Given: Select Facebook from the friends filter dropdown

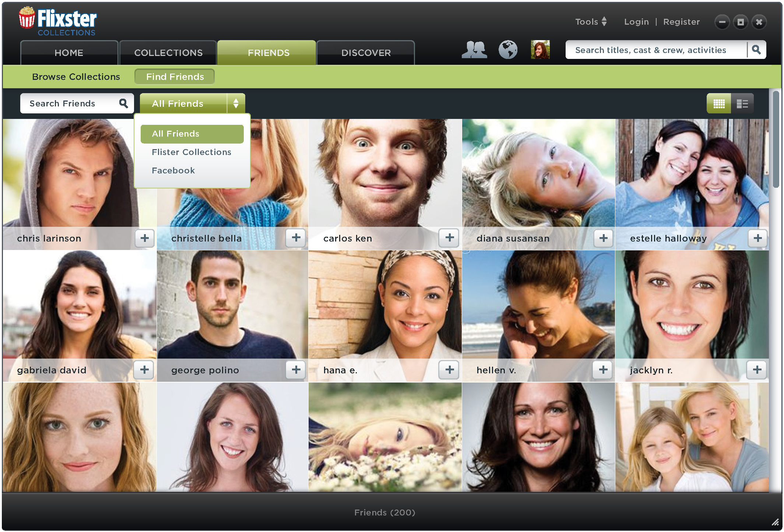Looking at the screenshot, I should coord(173,170).
